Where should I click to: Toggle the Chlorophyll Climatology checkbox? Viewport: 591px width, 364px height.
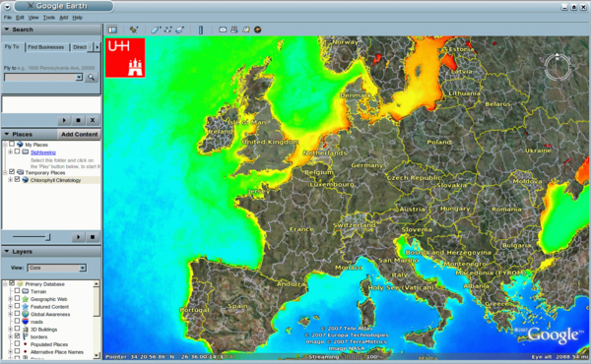point(17,180)
